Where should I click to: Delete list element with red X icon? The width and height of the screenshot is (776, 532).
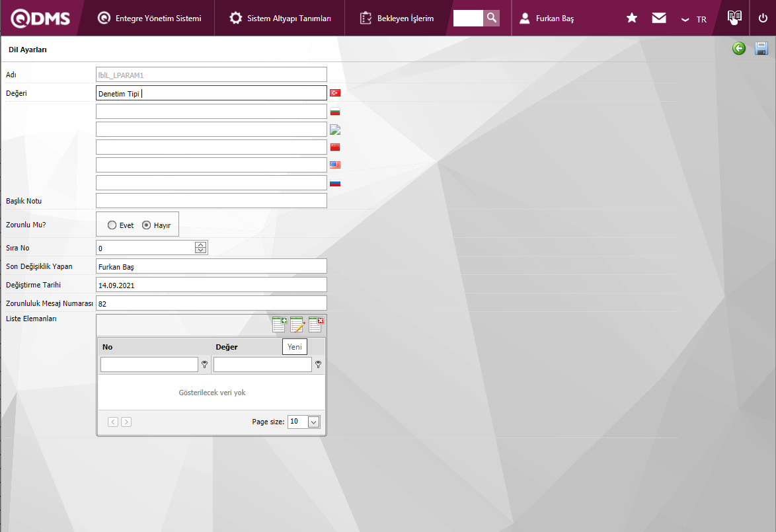point(316,324)
